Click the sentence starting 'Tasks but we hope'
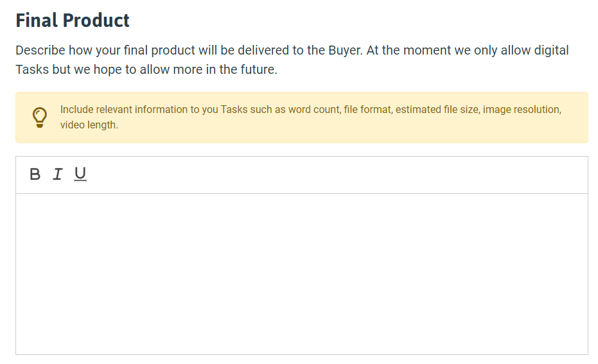 146,69
